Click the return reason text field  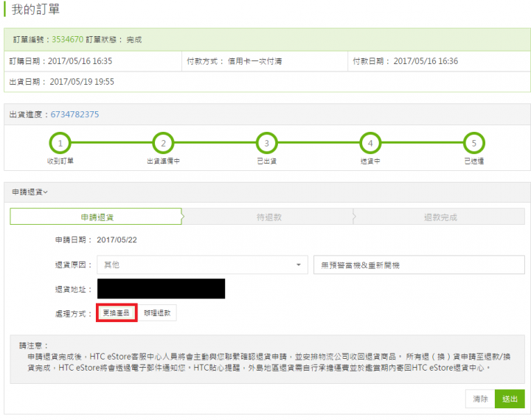point(419,265)
